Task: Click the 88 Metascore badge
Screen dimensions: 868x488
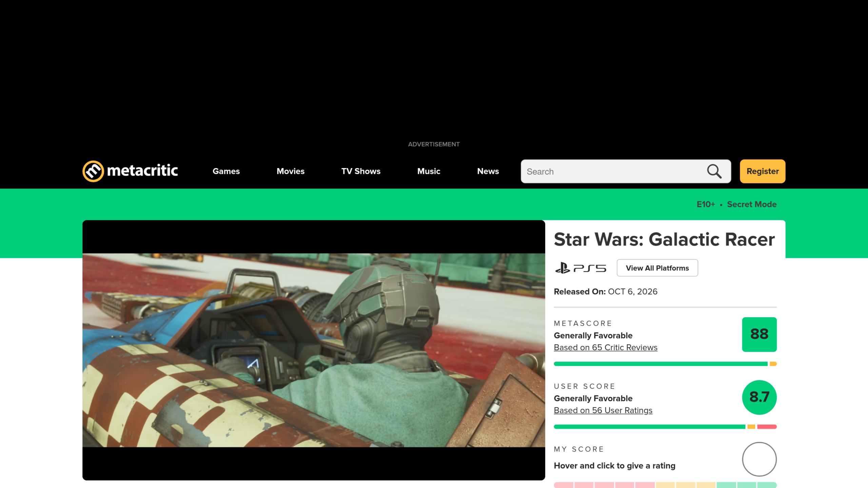Action: [759, 334]
